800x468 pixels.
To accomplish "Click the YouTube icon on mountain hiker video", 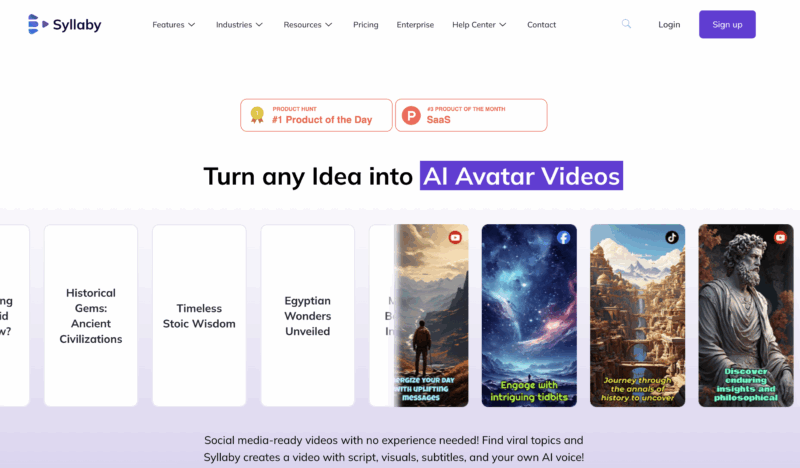I will point(455,237).
